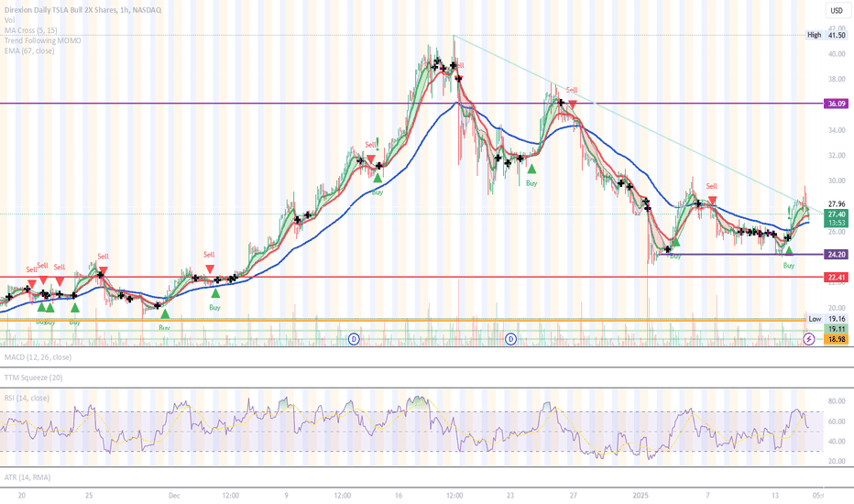Image resolution: width=854 pixels, height=504 pixels.
Task: Click the 80.00 level on RSI scale
Action: click(x=837, y=401)
